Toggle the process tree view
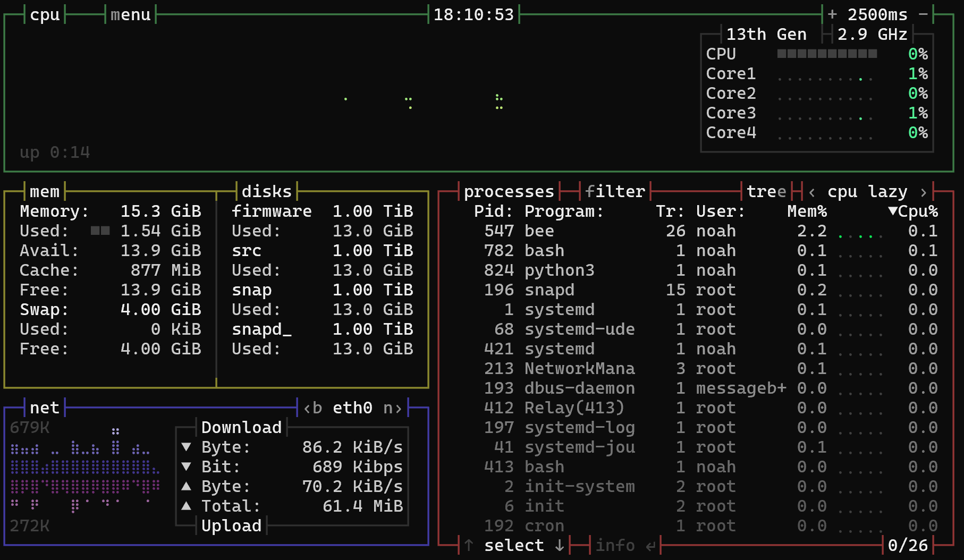This screenshot has height=560, width=964. [x=766, y=191]
